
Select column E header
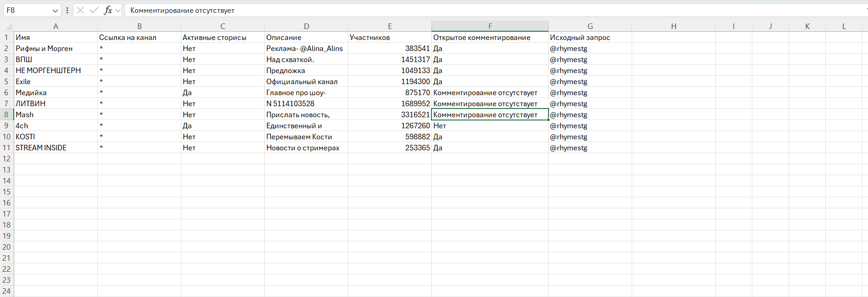pyautogui.click(x=390, y=26)
